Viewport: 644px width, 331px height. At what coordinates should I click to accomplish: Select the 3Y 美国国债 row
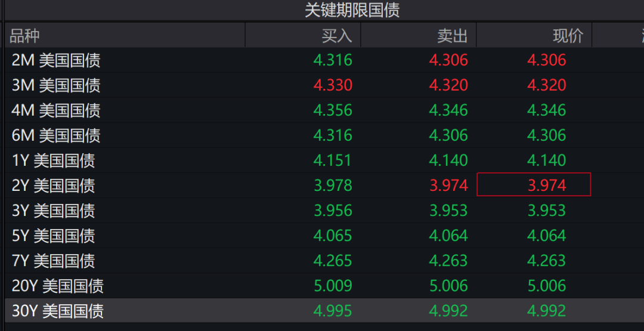coord(53,211)
